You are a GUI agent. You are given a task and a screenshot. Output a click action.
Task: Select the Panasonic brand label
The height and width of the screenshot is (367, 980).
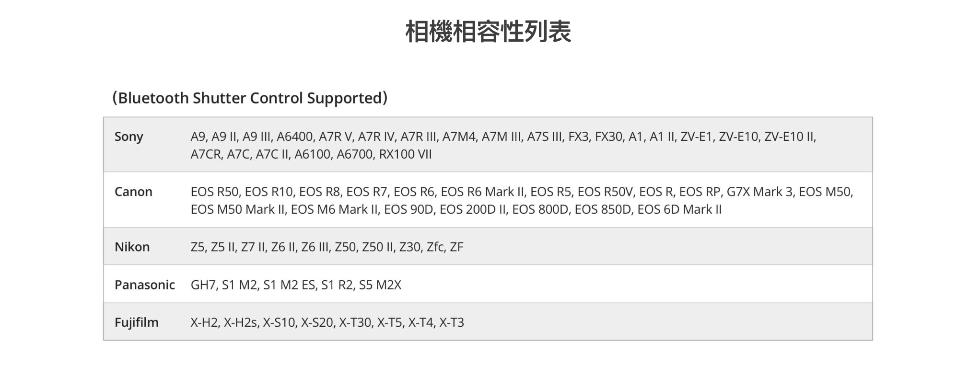tap(144, 285)
